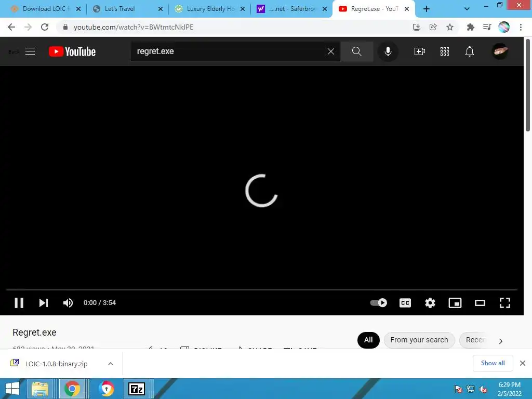
Task: Switch to Saferbrowser net tab
Action: (x=292, y=9)
